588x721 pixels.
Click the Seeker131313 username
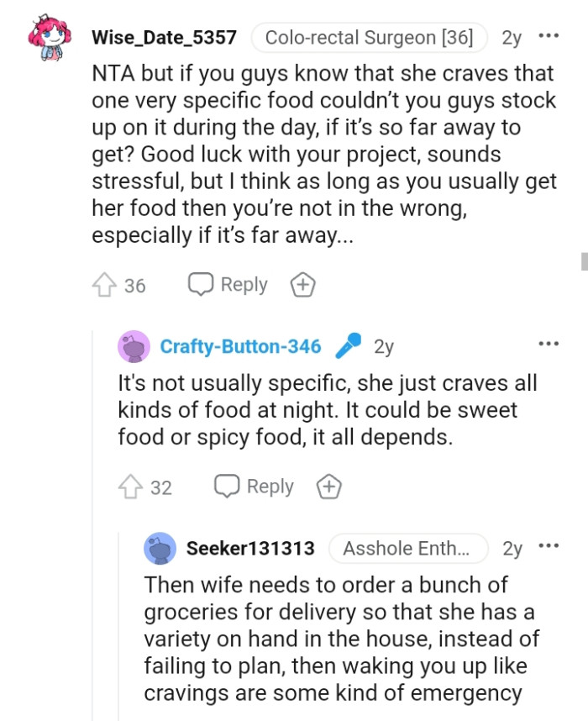point(249,548)
